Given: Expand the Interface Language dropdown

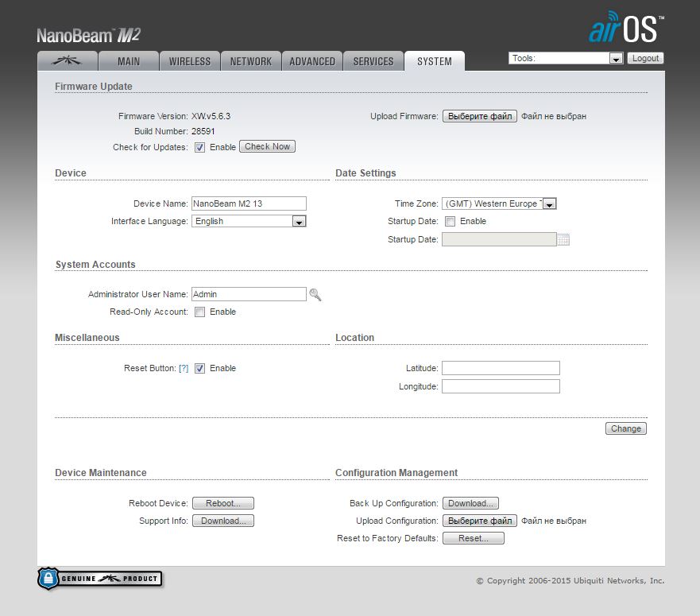Looking at the screenshot, I should point(249,221).
